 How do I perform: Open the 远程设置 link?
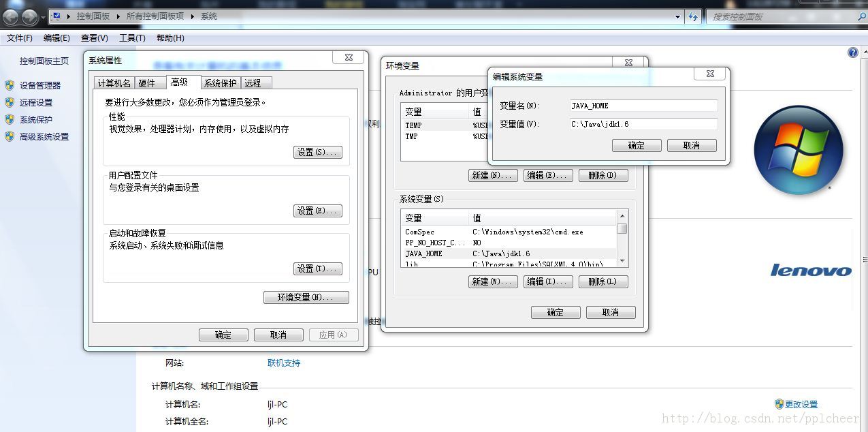click(x=36, y=102)
